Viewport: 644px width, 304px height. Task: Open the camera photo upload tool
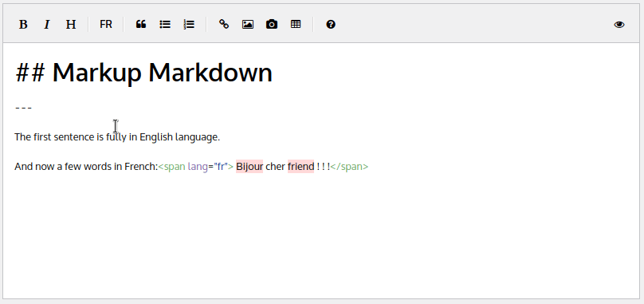(x=272, y=25)
